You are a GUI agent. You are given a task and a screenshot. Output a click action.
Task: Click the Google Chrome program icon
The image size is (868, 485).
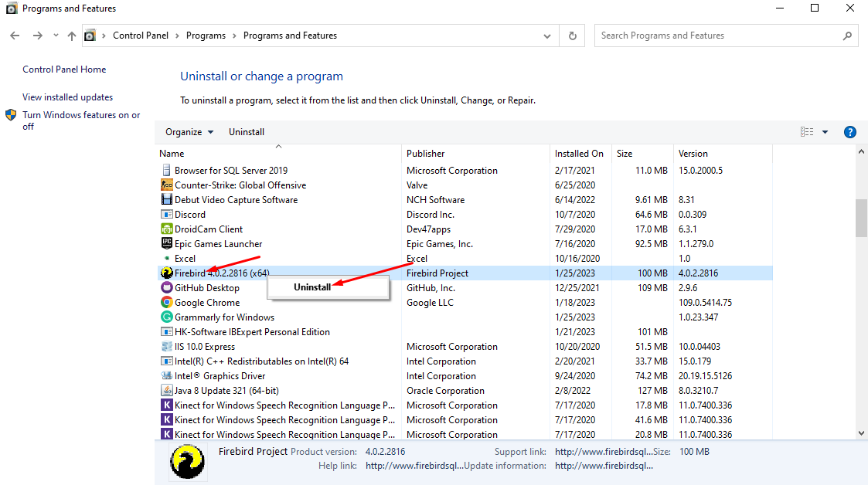pyautogui.click(x=166, y=303)
